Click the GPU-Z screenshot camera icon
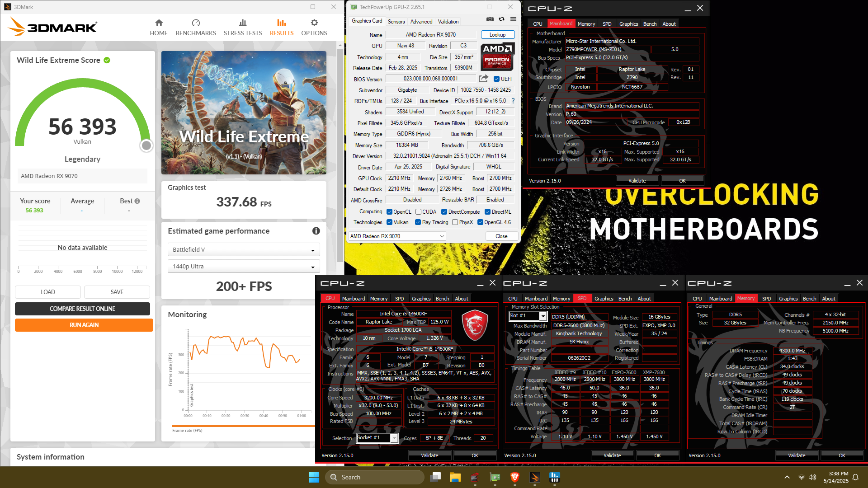Screen dimensions: 868x488 (x=490, y=19)
